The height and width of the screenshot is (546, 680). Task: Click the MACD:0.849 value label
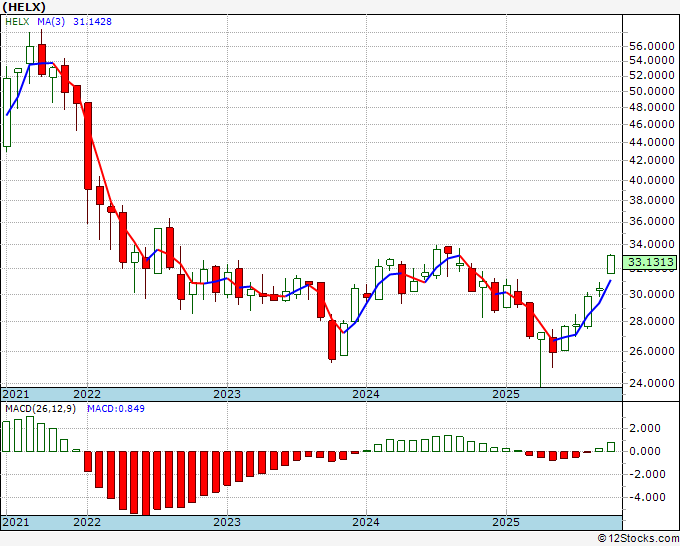tap(116, 409)
